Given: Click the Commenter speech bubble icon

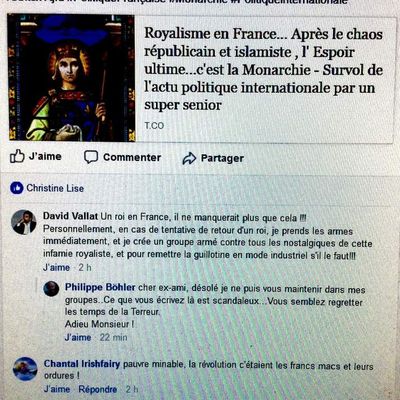Looking at the screenshot, I should click(x=91, y=157).
